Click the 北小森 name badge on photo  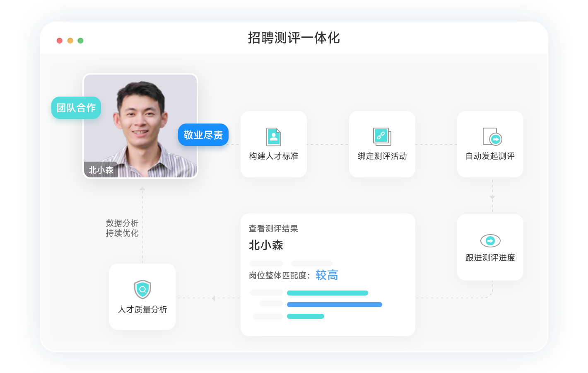[x=101, y=170]
